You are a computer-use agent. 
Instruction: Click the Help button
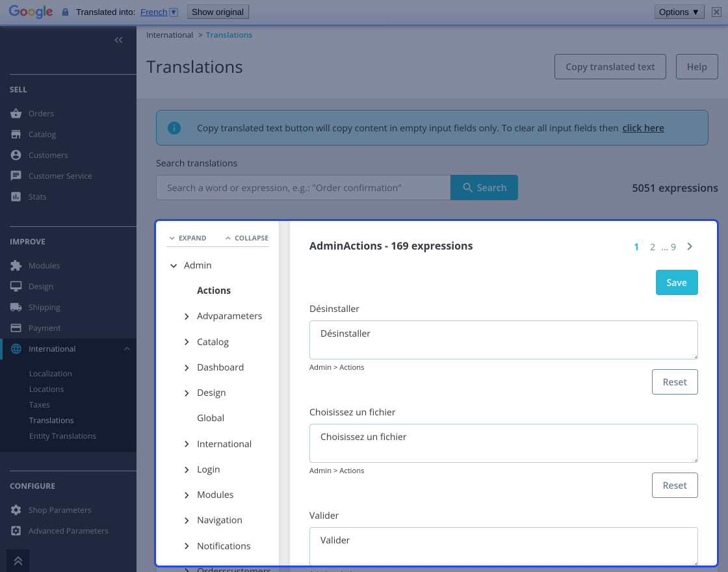[697, 66]
